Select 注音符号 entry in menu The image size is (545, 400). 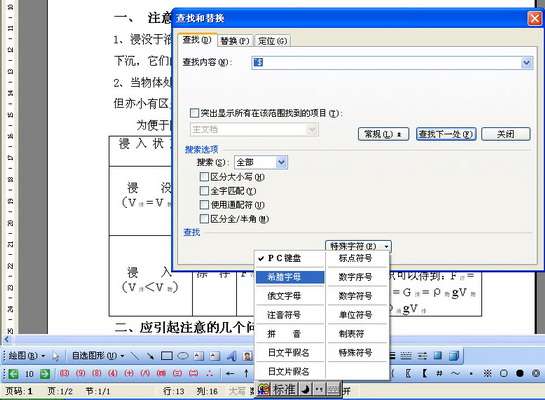[290, 315]
